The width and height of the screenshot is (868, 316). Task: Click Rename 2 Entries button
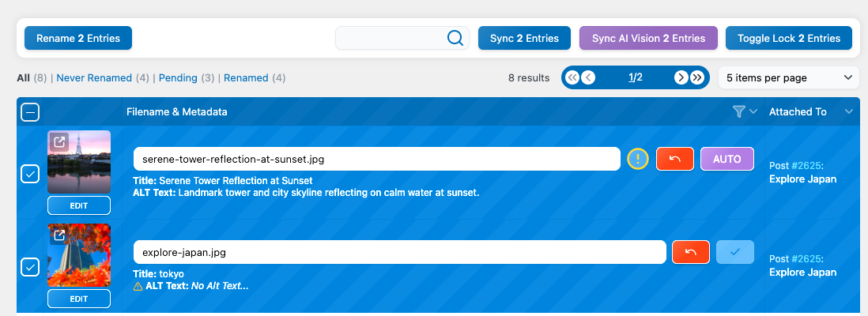coord(78,38)
